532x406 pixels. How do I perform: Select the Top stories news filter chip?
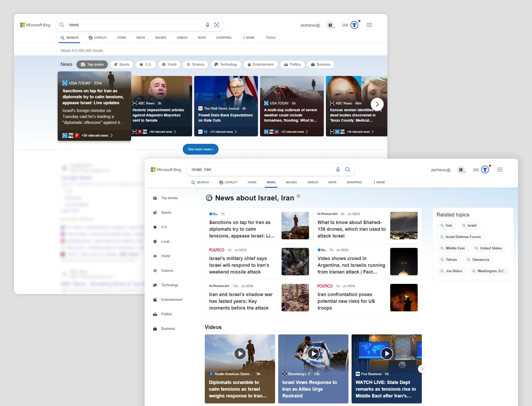92,64
